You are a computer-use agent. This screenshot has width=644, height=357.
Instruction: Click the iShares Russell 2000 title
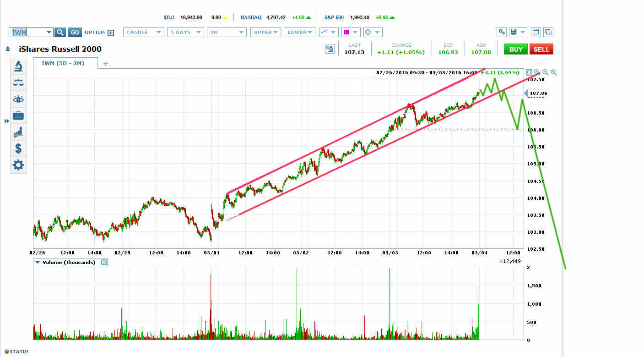point(60,49)
